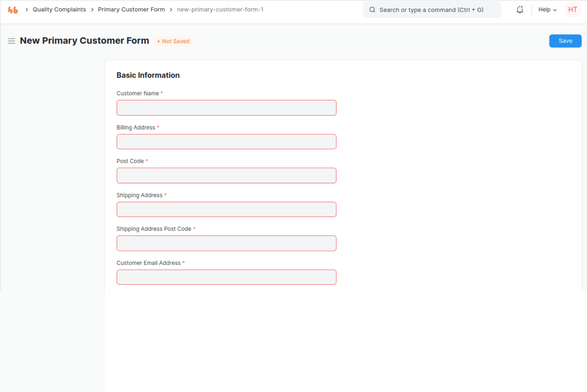Viewport: 587px width, 392px height.
Task: Go to the Quality Complaints breadcrumb
Action: [x=59, y=10]
